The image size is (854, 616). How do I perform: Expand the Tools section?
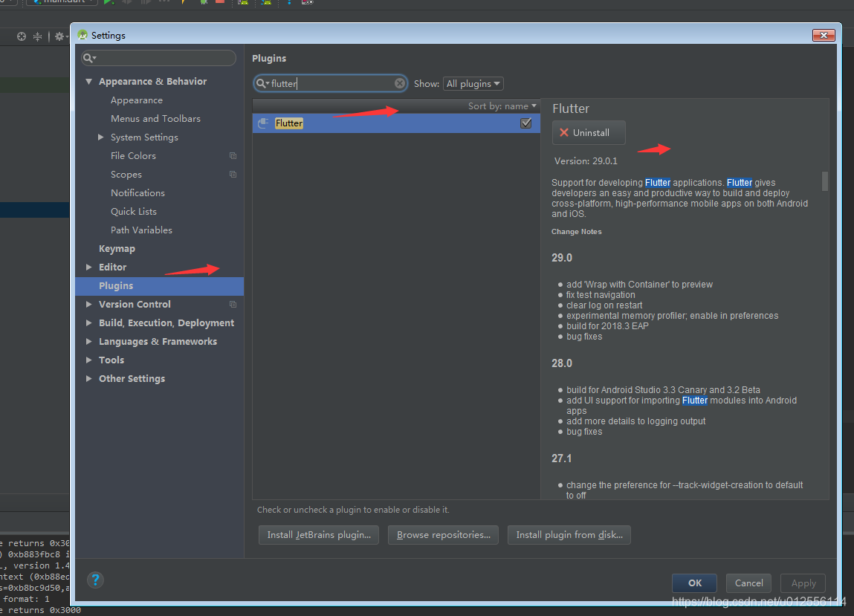click(x=88, y=360)
